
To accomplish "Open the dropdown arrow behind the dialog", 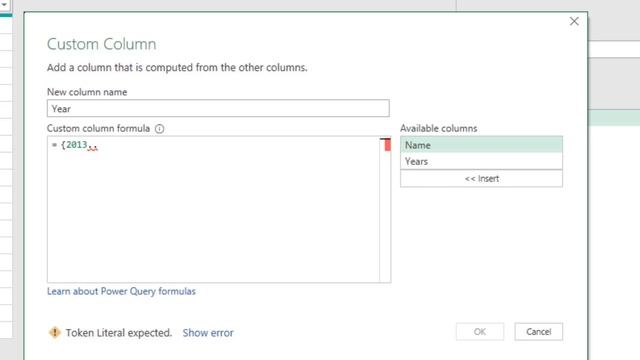I will point(4,5).
